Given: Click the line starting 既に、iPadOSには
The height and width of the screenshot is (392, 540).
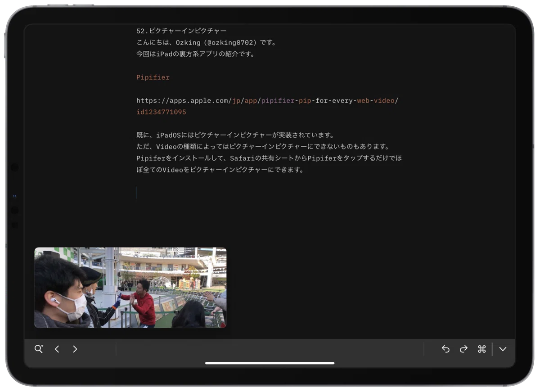Looking at the screenshot, I should pyautogui.click(x=235, y=135).
